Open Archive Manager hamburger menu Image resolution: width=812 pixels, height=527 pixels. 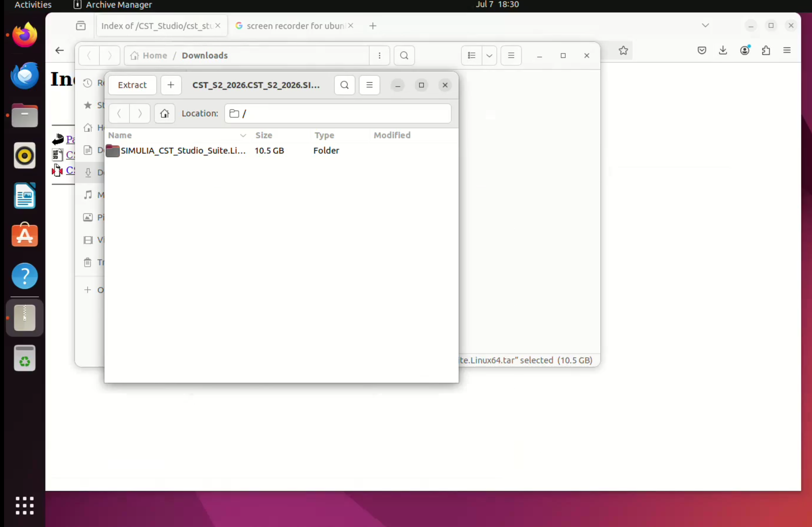(x=370, y=85)
